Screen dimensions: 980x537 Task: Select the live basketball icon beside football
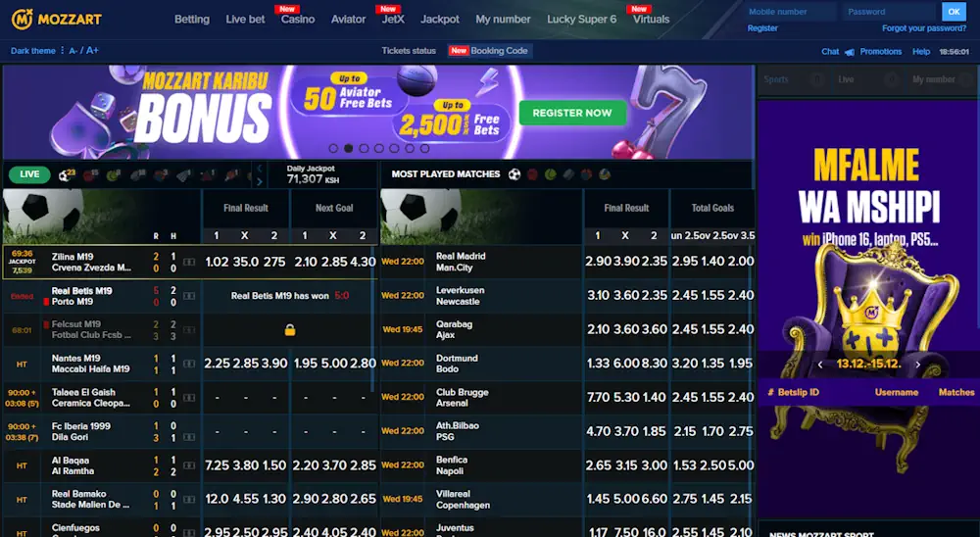(x=90, y=175)
